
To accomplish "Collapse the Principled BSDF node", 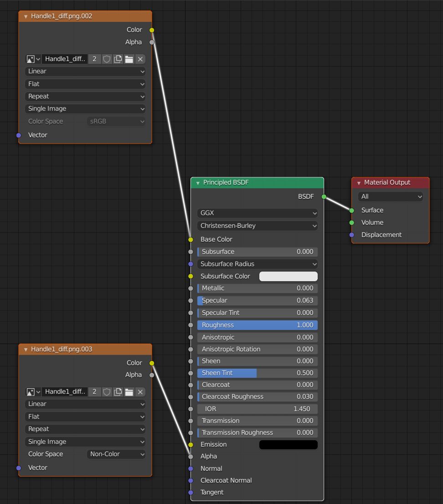I will tap(198, 183).
